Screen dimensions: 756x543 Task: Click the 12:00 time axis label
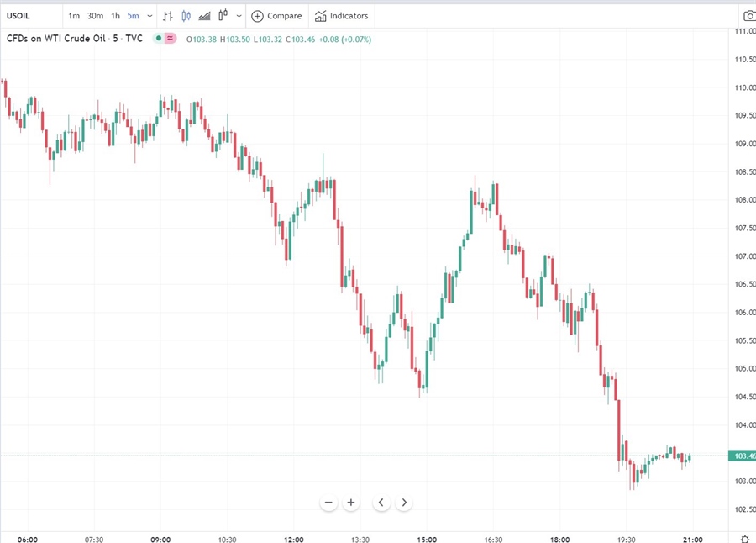294,539
